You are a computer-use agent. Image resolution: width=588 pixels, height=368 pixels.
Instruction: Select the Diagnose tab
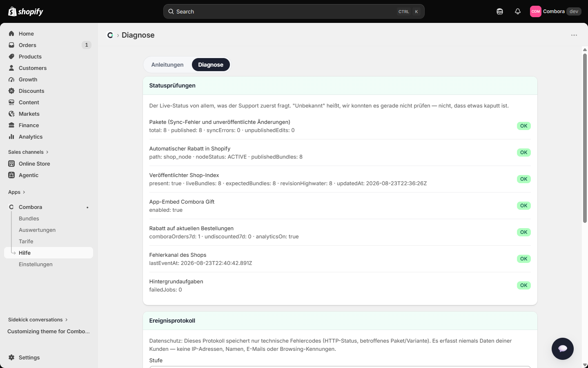[211, 65]
